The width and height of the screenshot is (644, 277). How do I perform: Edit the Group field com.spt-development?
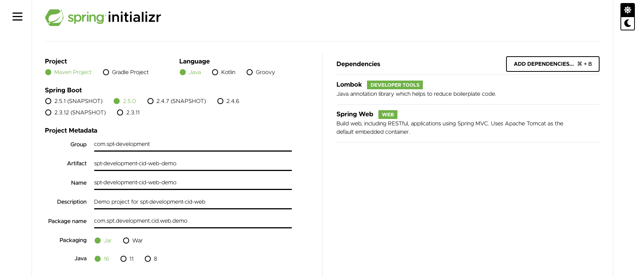point(193,144)
